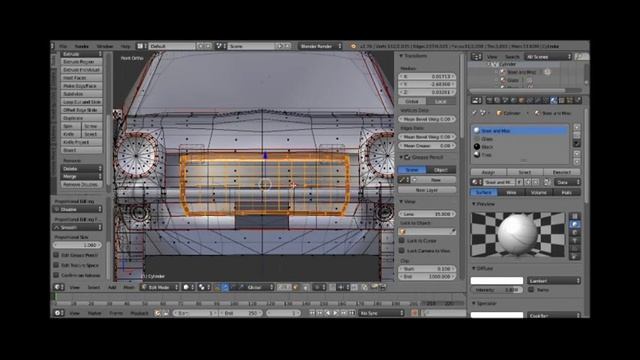Open the Window menu

coord(105,47)
